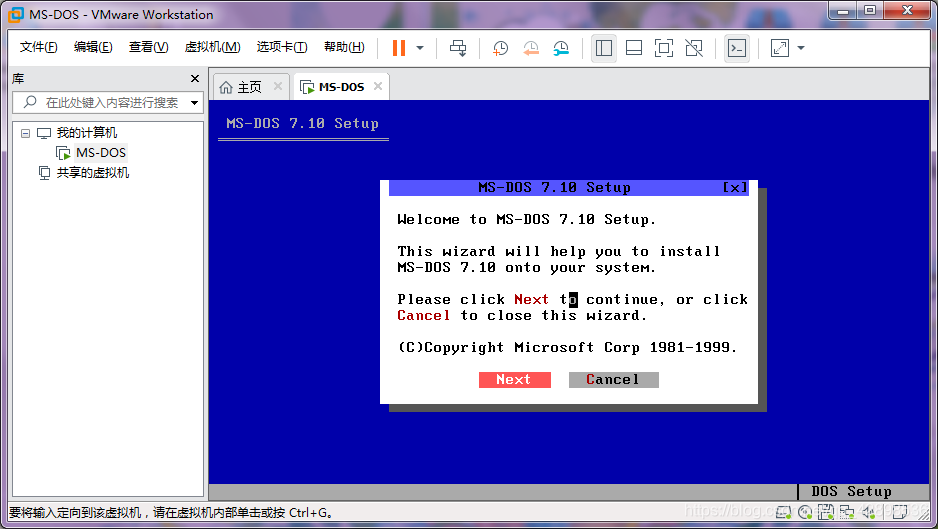Click the copyright Microsoft Corp 1981-1999 line
Screen dimensions: 938x529
567,347
